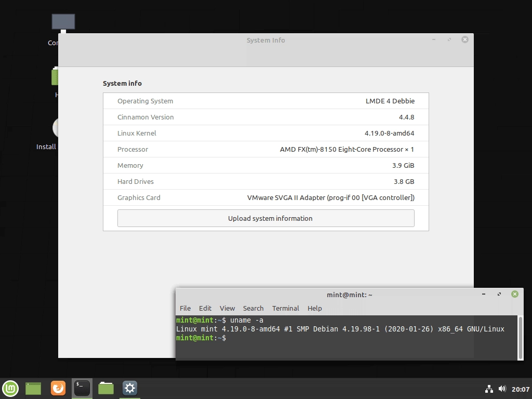Open the network status tray icon
This screenshot has width=532, height=399.
point(489,388)
